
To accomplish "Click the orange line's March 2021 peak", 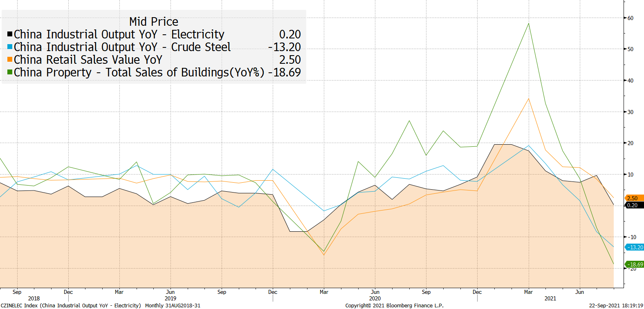I will click(x=529, y=99).
